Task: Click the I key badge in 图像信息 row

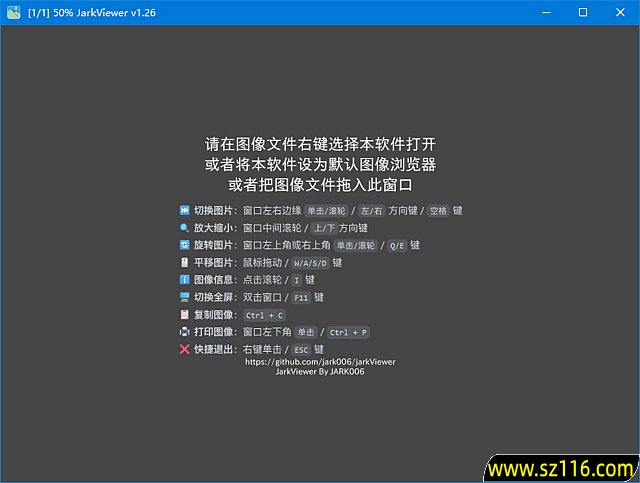Action: click(x=297, y=280)
